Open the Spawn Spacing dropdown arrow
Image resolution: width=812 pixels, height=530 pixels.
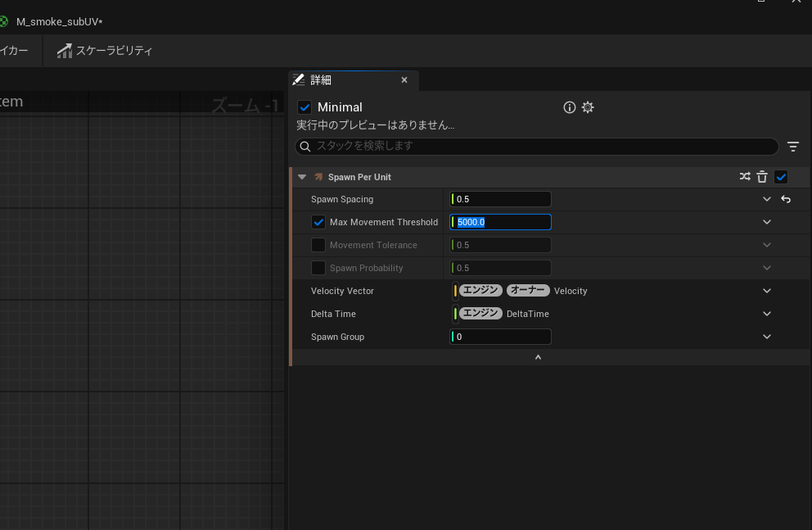pos(767,199)
